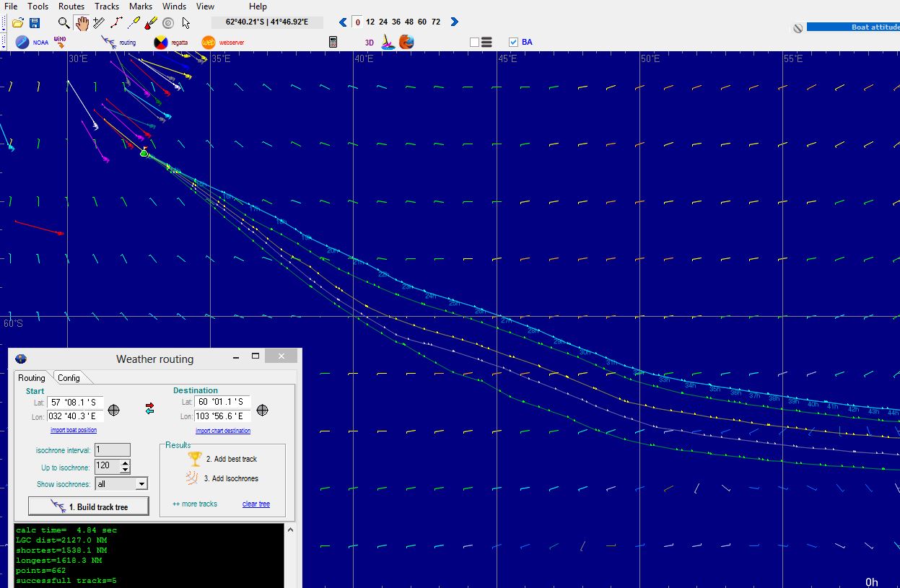Open the Show isochrones dropdown
Image resolution: width=900 pixels, height=588 pixels.
tap(141, 484)
